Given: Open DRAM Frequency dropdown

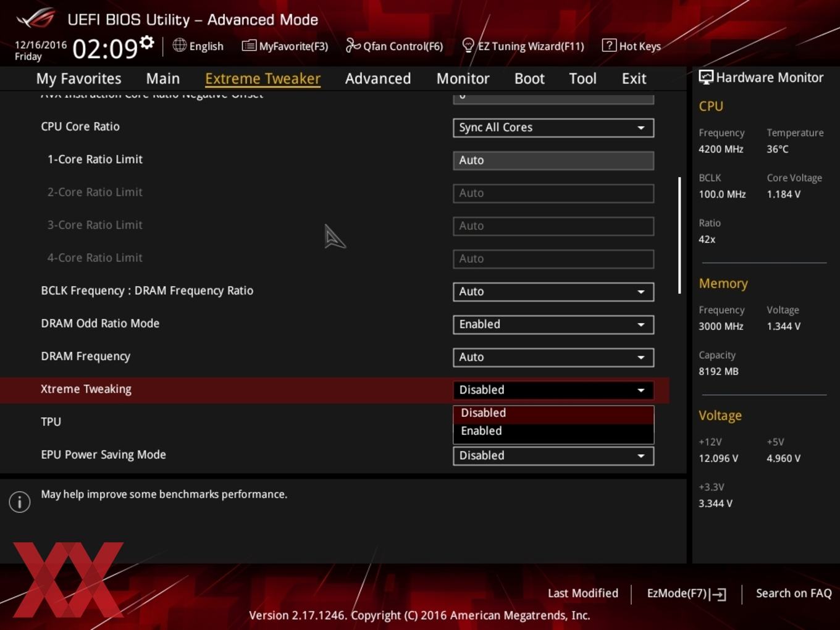Looking at the screenshot, I should tap(553, 357).
